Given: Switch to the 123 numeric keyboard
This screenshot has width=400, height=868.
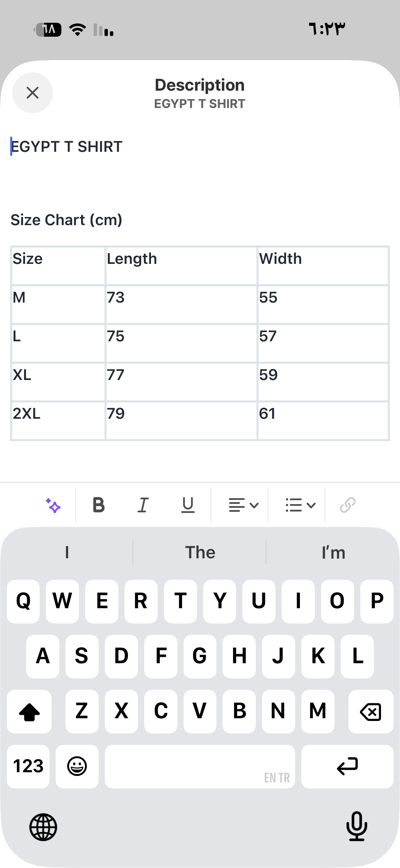Looking at the screenshot, I should click(x=28, y=766).
